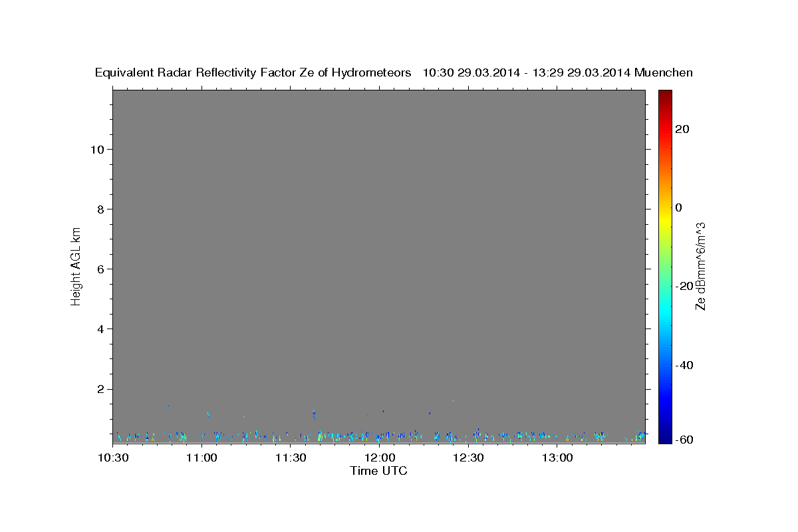This screenshot has height=532, width=798.
Task: Click the '11:00' time tick label
Action: pyautogui.click(x=201, y=458)
